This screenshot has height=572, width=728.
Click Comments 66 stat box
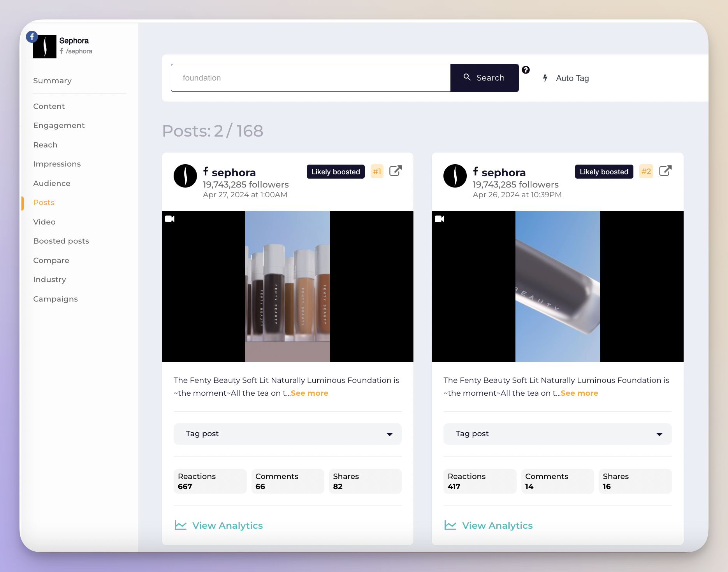[x=288, y=481]
